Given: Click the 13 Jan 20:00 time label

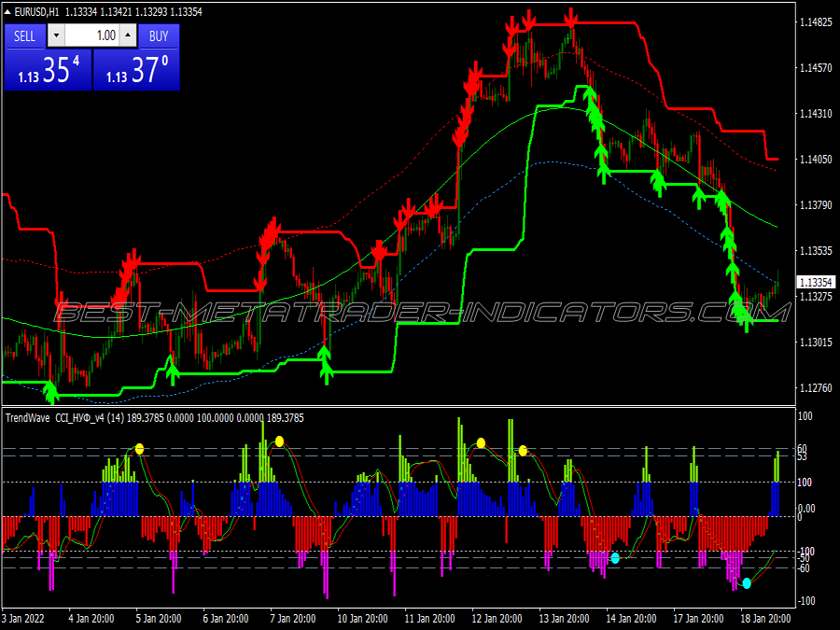Looking at the screenshot, I should point(564,618).
